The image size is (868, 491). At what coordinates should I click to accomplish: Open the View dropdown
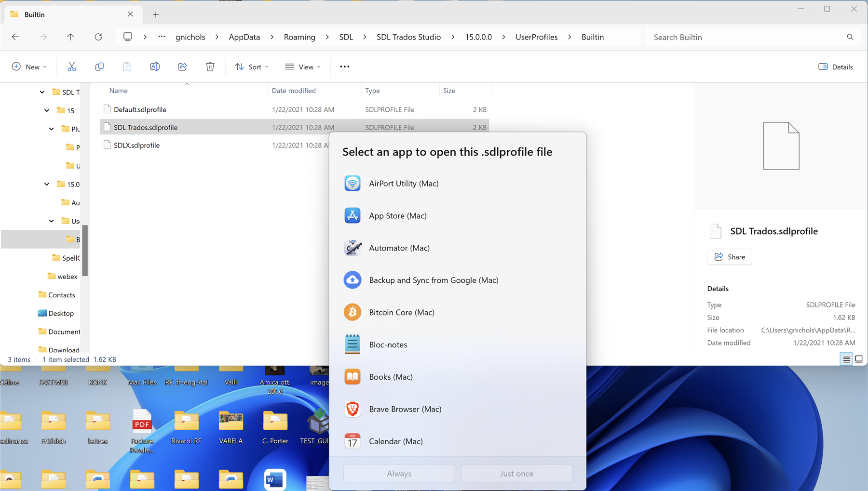tap(303, 66)
